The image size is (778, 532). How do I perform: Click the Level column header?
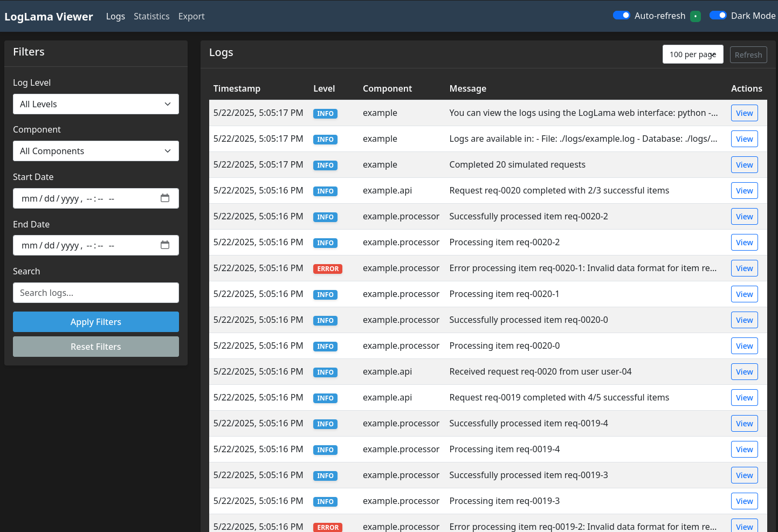tap(324, 88)
